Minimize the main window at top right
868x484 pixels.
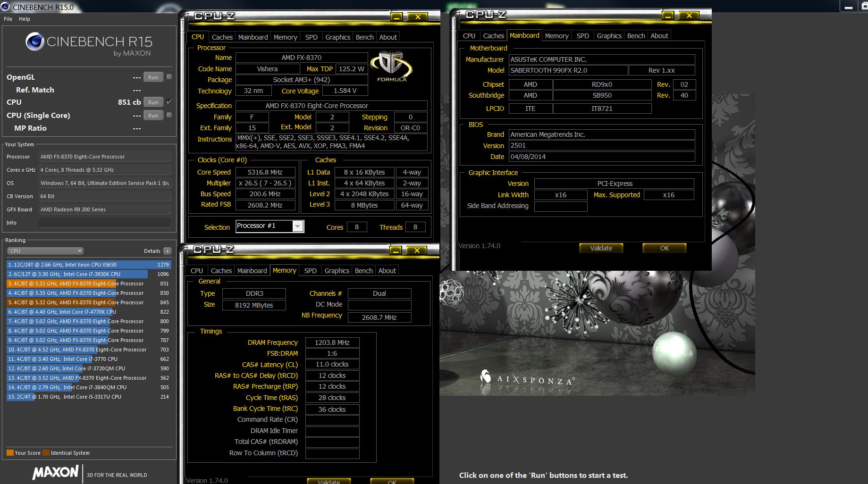coord(849,7)
